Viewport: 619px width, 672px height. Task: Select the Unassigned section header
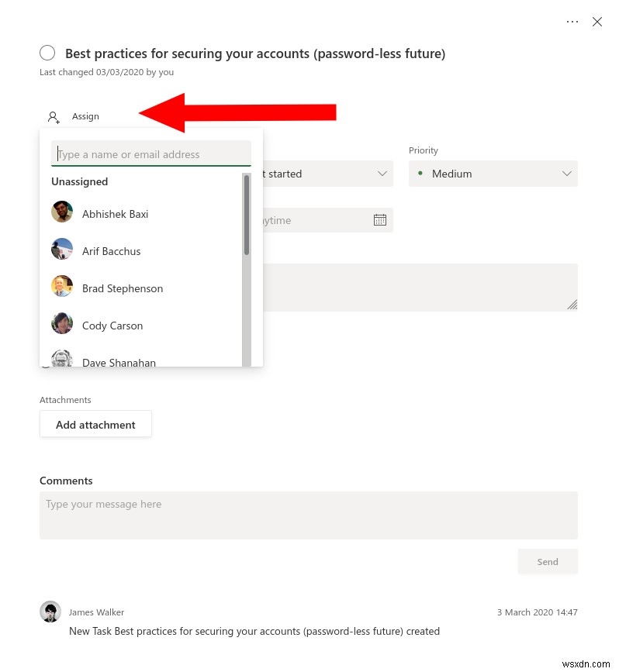coord(79,181)
